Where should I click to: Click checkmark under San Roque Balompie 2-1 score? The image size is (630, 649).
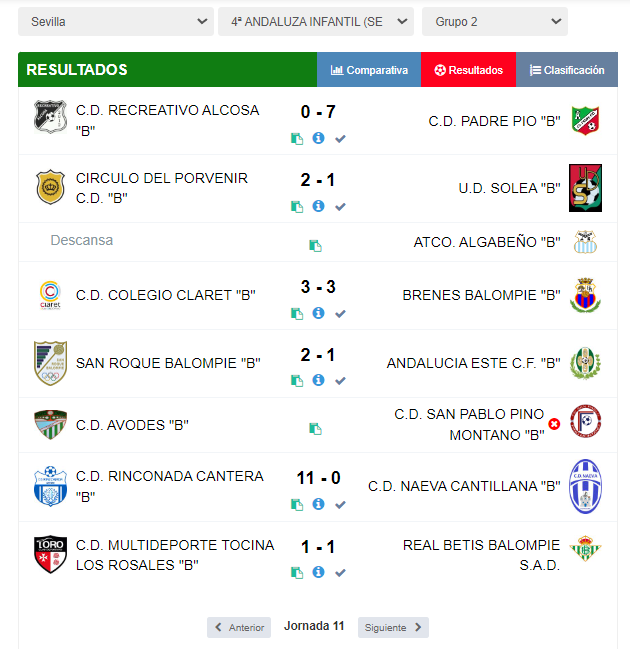(x=340, y=381)
